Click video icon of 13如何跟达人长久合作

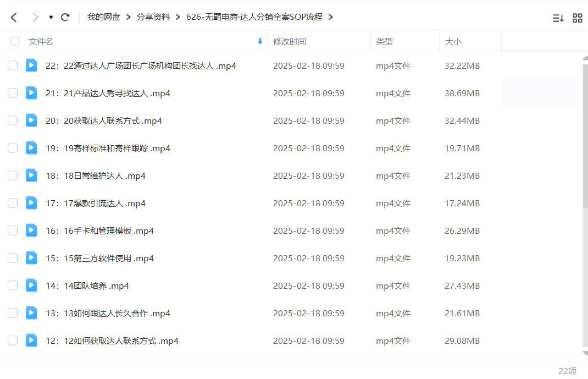pyautogui.click(x=31, y=312)
